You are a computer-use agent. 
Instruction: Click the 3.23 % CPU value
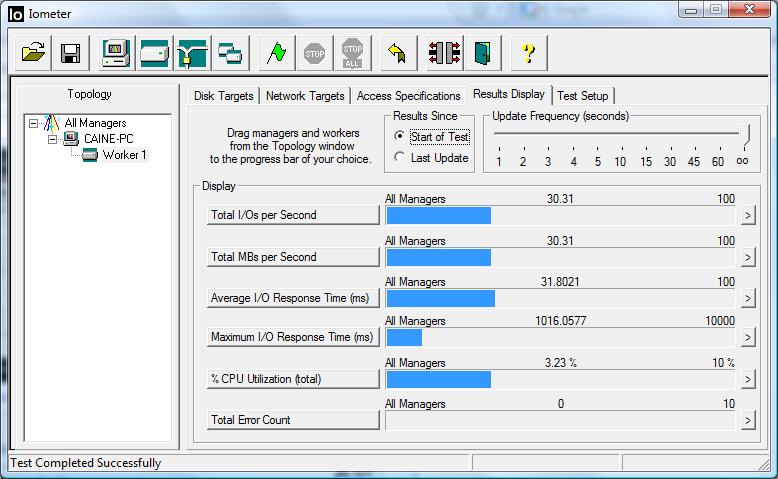(561, 363)
